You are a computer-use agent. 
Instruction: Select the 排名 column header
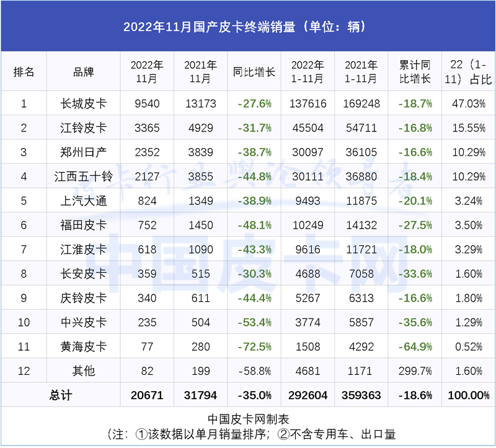pos(24,72)
